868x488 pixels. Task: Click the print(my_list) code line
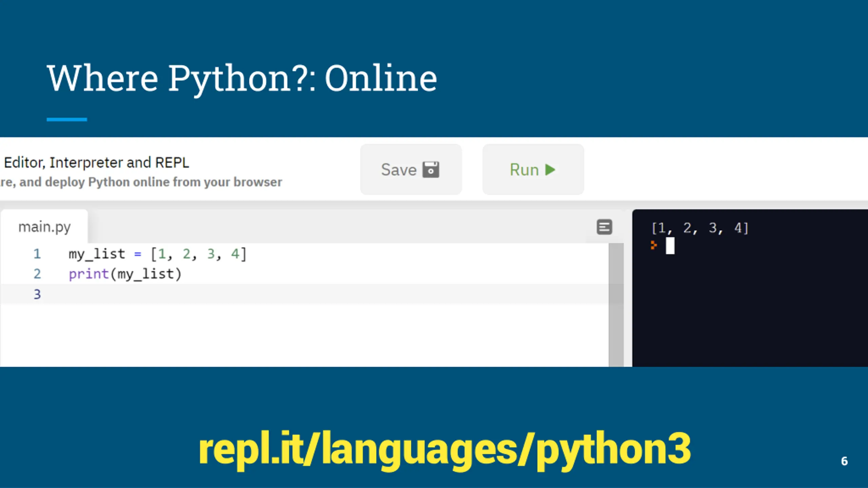[x=125, y=274]
